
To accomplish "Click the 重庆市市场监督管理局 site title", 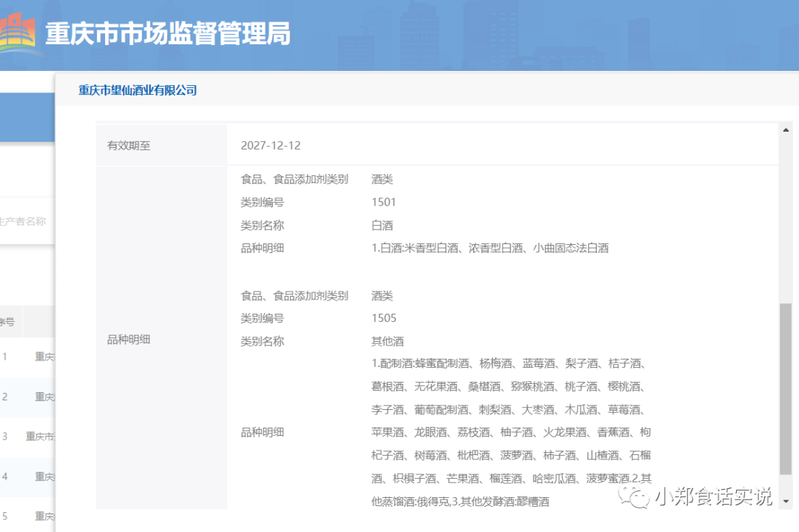I will click(x=168, y=33).
